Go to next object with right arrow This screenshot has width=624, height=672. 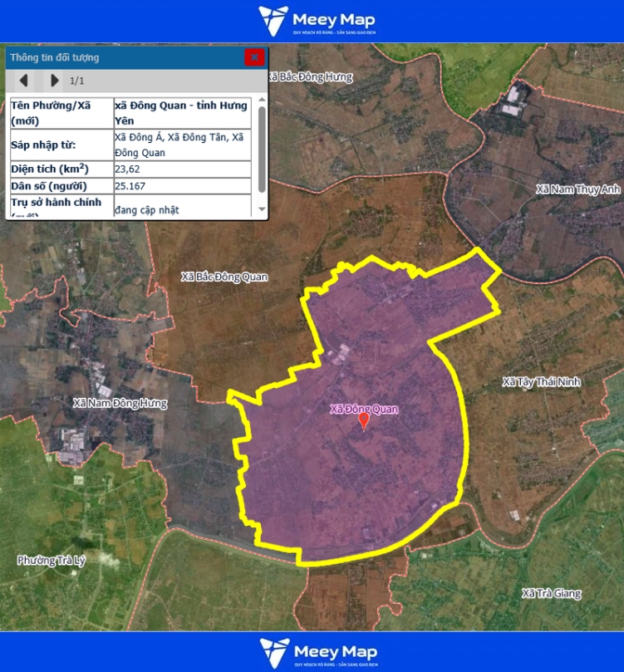click(x=55, y=81)
